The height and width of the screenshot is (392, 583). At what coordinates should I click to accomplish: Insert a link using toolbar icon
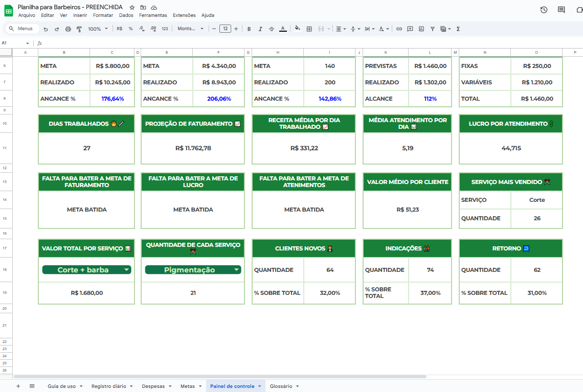[399, 29]
